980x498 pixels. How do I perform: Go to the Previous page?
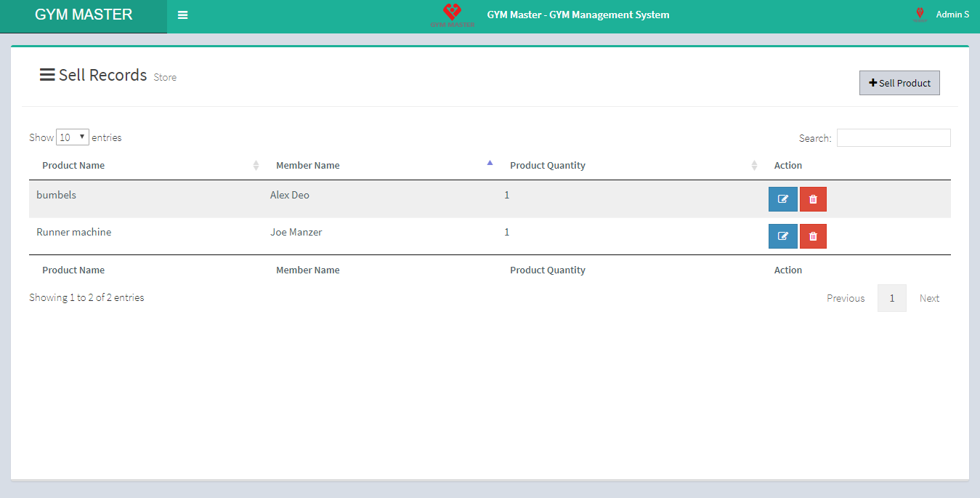(x=846, y=298)
